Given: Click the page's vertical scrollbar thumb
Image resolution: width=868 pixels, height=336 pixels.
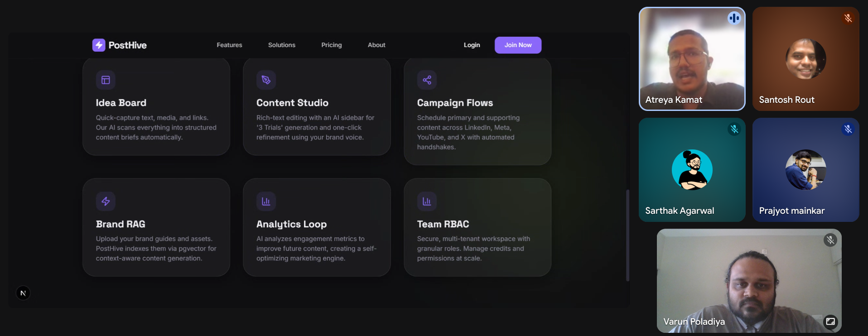Looking at the screenshot, I should point(627,235).
